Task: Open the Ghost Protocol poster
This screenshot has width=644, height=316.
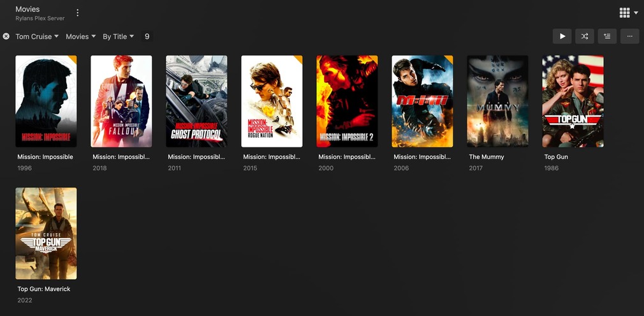Action: pyautogui.click(x=196, y=102)
